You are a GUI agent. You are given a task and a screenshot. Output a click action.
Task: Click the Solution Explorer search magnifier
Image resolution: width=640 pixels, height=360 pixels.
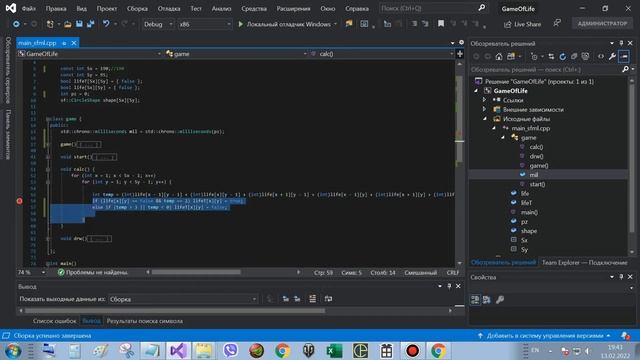pos(625,69)
